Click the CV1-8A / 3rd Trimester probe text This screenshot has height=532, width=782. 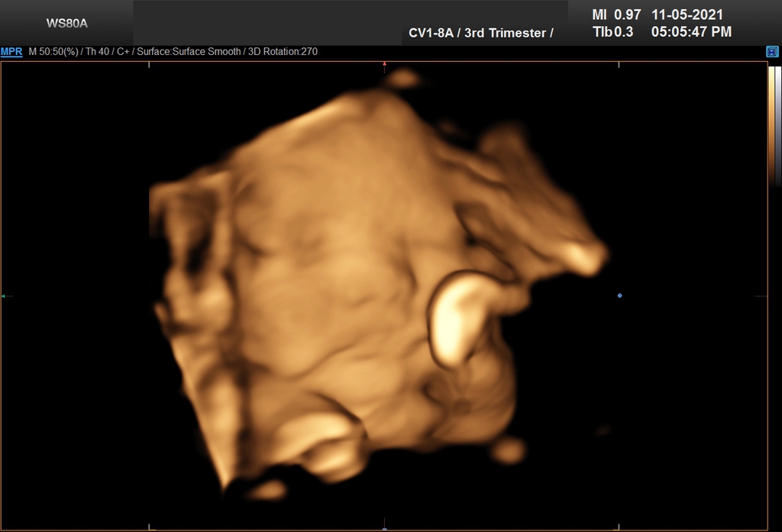point(481,33)
